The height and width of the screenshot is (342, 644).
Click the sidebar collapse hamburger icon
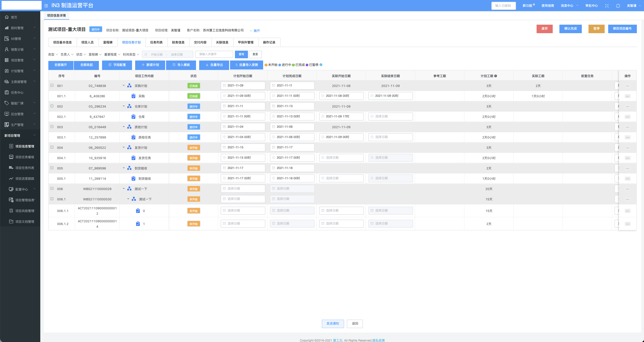click(x=46, y=6)
